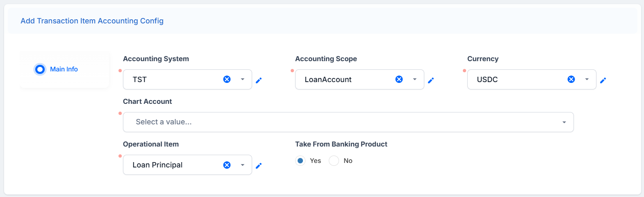This screenshot has height=197, width=644.
Task: Clear the TST Accounting System value
Action: tap(227, 79)
